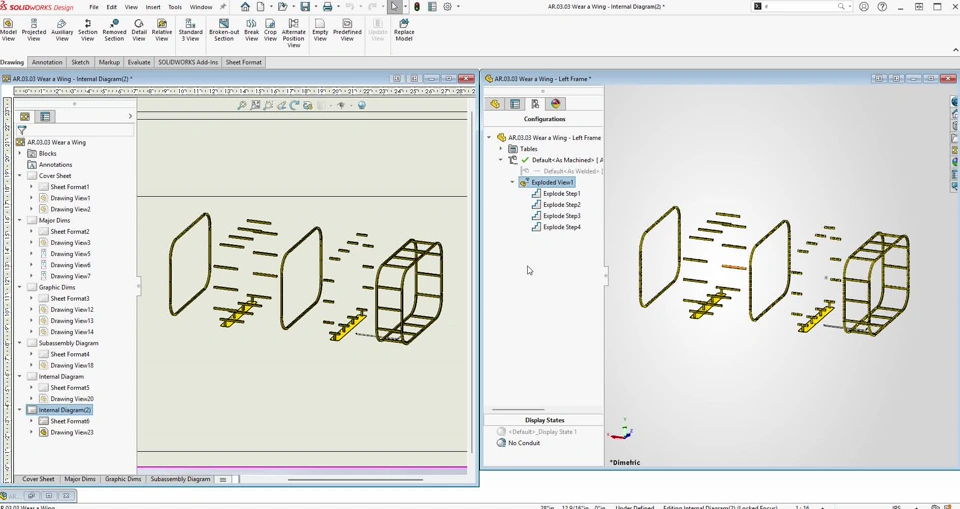
Task: Click the Home icon in title toolbar
Action: (x=245, y=7)
